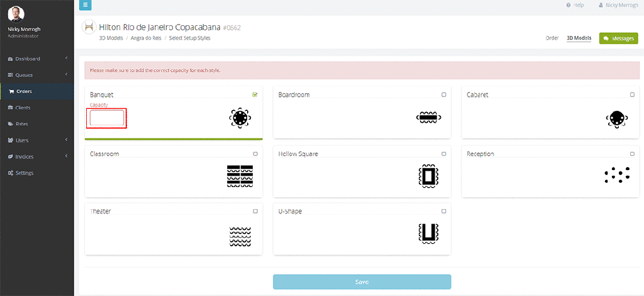Click the Hilton Rio de Janeiro Copacabana heading

pyautogui.click(x=159, y=28)
